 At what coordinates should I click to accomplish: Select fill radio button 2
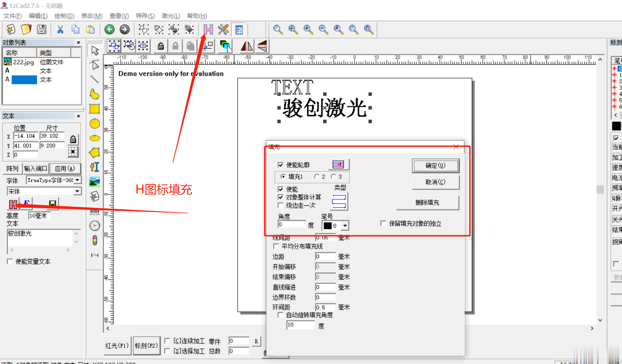pos(316,176)
